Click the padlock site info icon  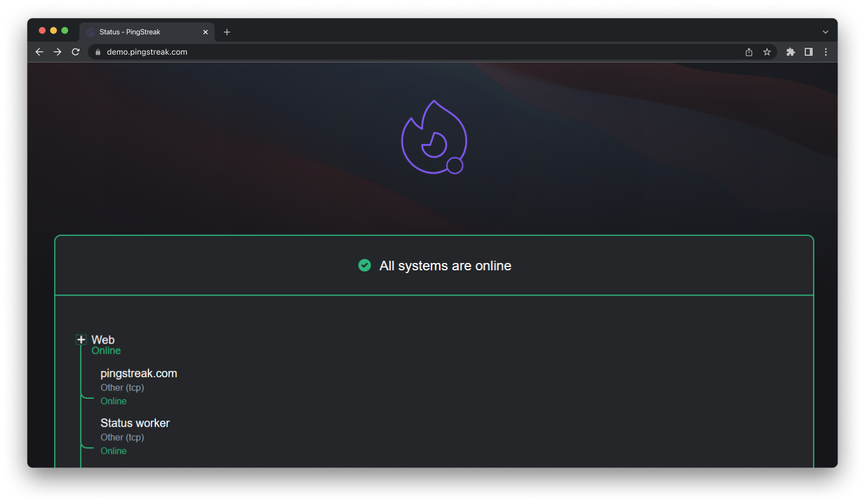point(98,52)
